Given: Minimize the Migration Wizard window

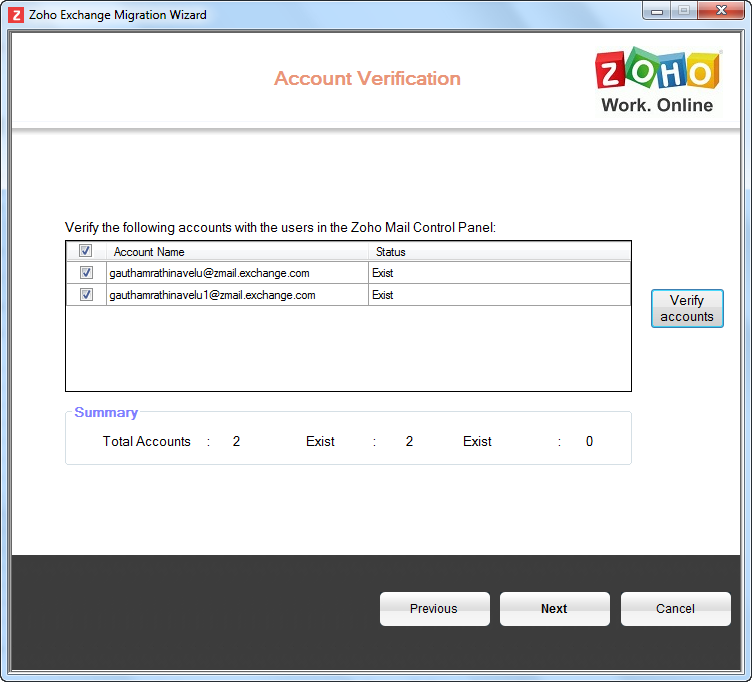Looking at the screenshot, I should pyautogui.click(x=657, y=13).
